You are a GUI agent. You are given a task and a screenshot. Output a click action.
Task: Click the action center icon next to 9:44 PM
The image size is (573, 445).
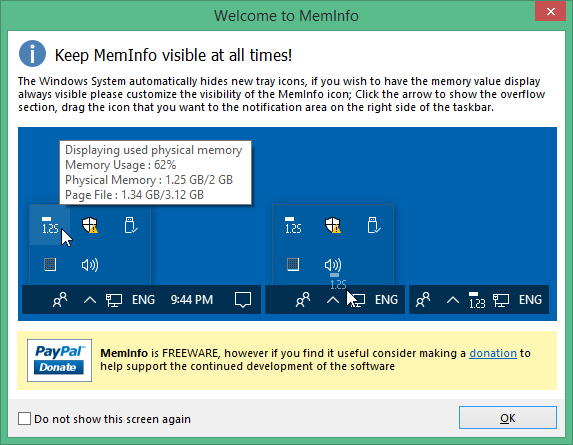point(243,300)
